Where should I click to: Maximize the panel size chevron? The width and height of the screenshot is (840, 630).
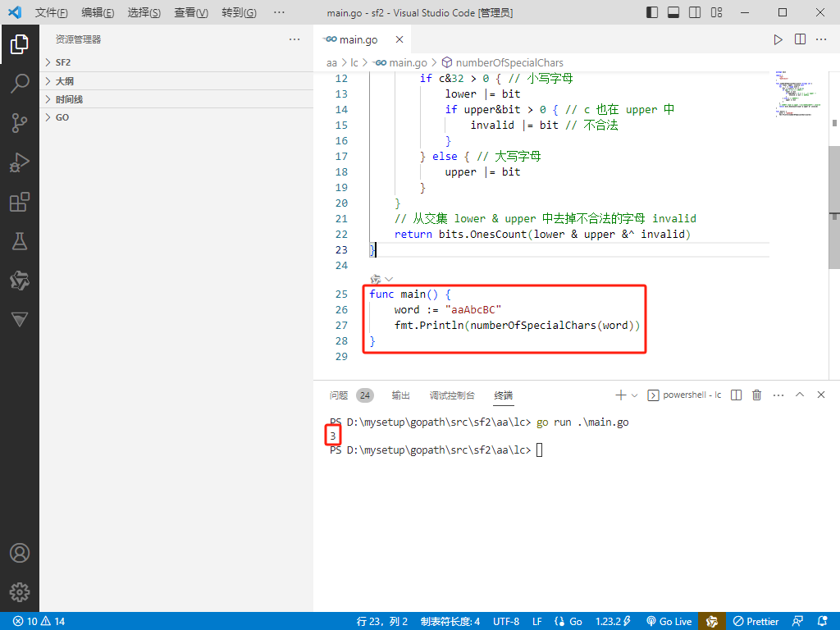800,395
